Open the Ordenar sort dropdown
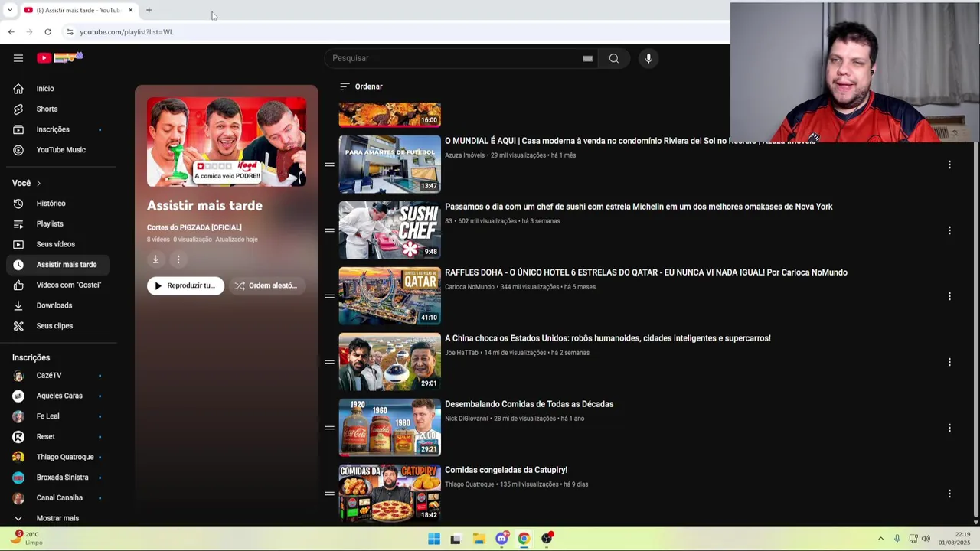Image resolution: width=980 pixels, height=551 pixels. 361,86
